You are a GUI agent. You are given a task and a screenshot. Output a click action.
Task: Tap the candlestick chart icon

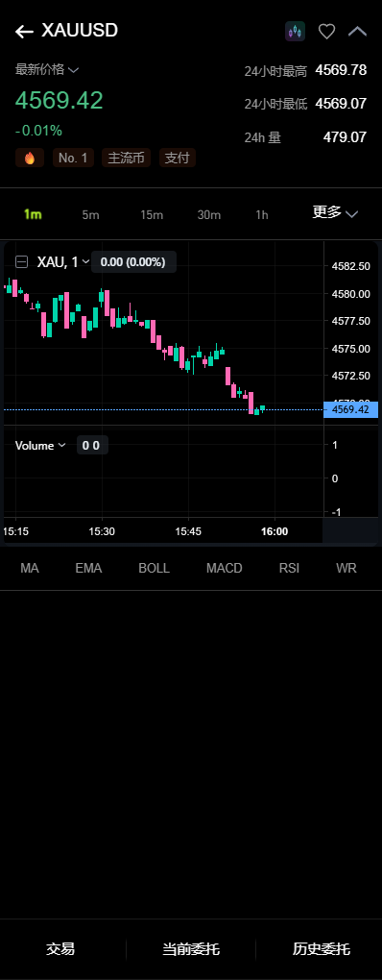(296, 32)
